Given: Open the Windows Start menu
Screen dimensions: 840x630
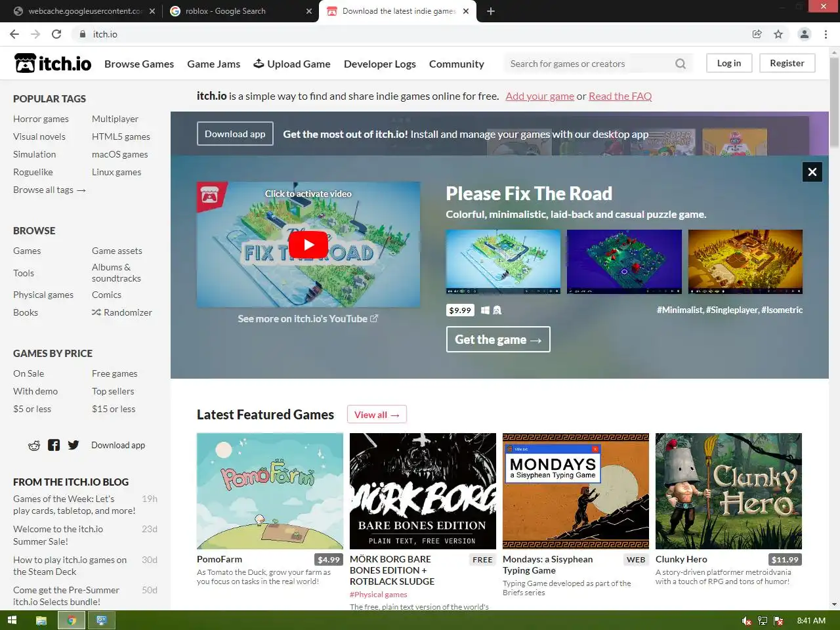Looking at the screenshot, I should [x=12, y=620].
